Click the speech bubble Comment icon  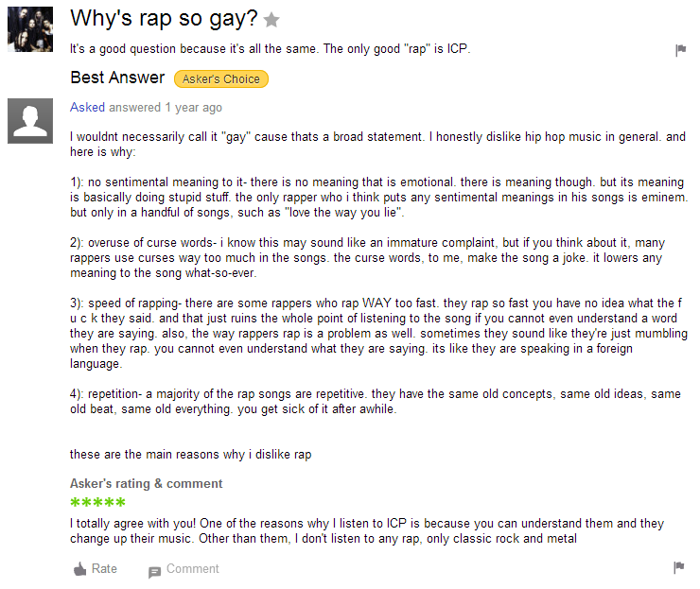pos(154,573)
